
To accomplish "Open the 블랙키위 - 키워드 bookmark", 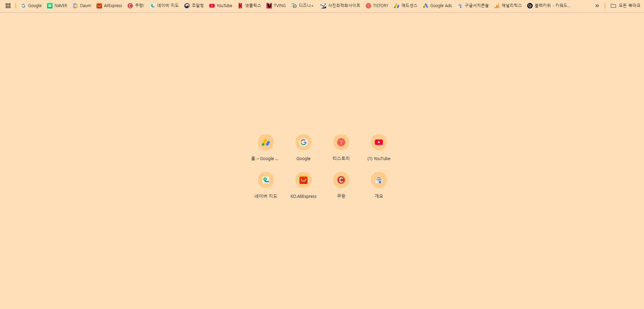I will 549,6.
